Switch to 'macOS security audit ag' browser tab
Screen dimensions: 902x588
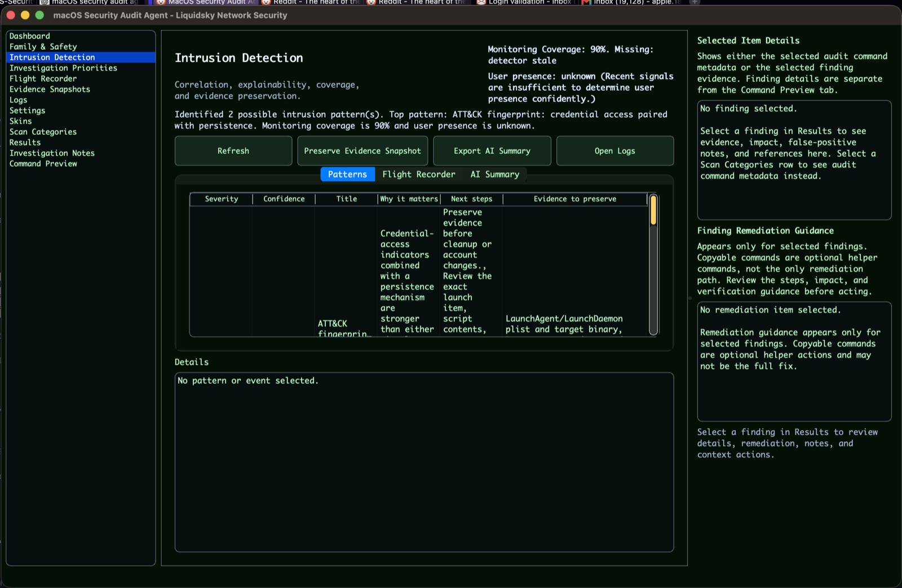click(x=90, y=2)
